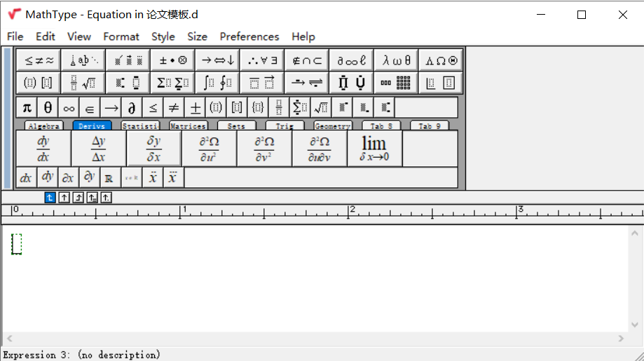The width and height of the screenshot is (644, 361).
Task: Insert the element-of symbol
Action: [90, 108]
